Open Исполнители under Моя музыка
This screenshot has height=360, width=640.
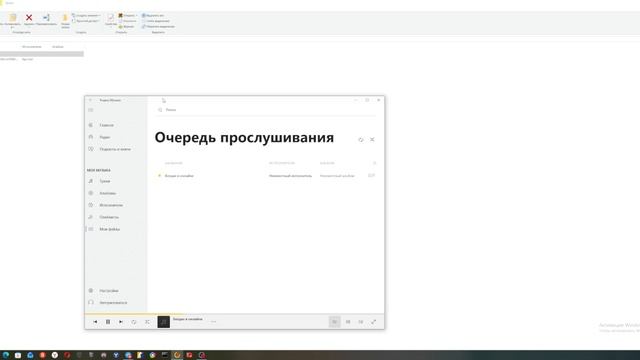click(111, 205)
